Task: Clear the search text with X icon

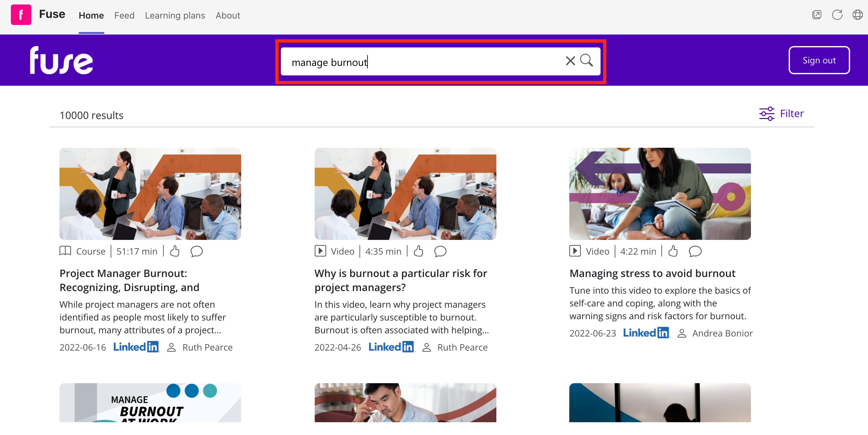Action: tap(570, 61)
